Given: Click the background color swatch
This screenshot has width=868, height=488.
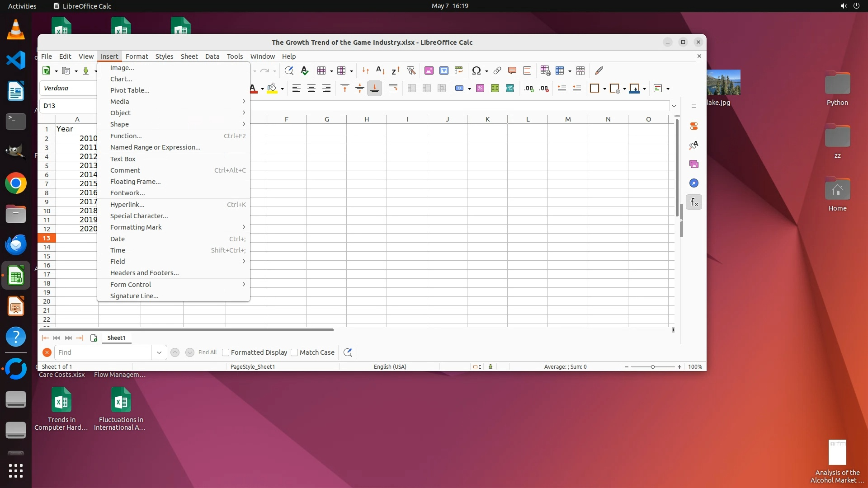Looking at the screenshot, I should (x=272, y=89).
